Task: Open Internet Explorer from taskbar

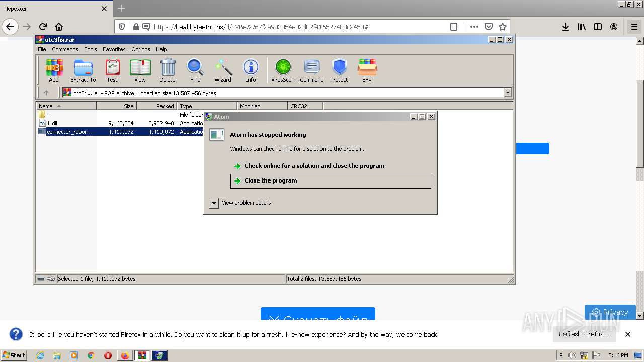Action: tap(40, 355)
